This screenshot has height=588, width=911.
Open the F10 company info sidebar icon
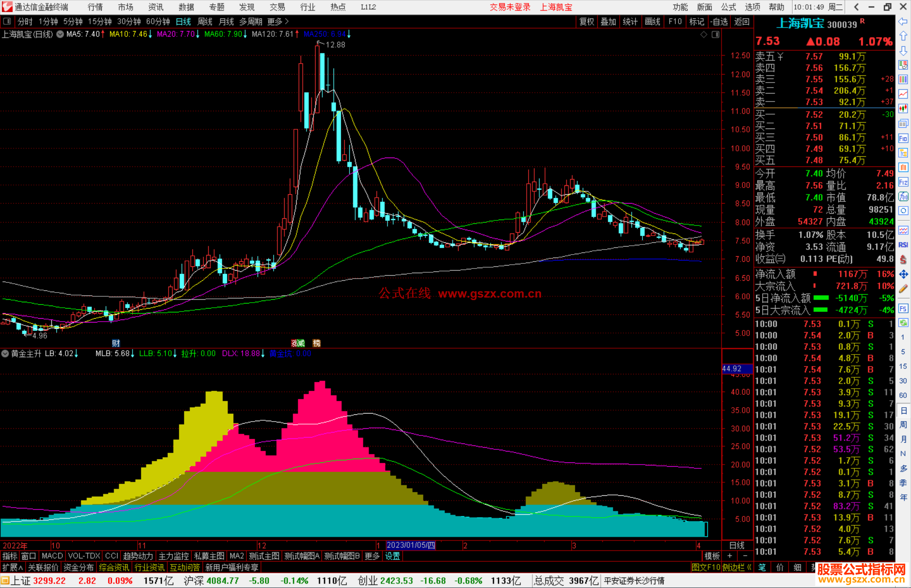(x=903, y=138)
